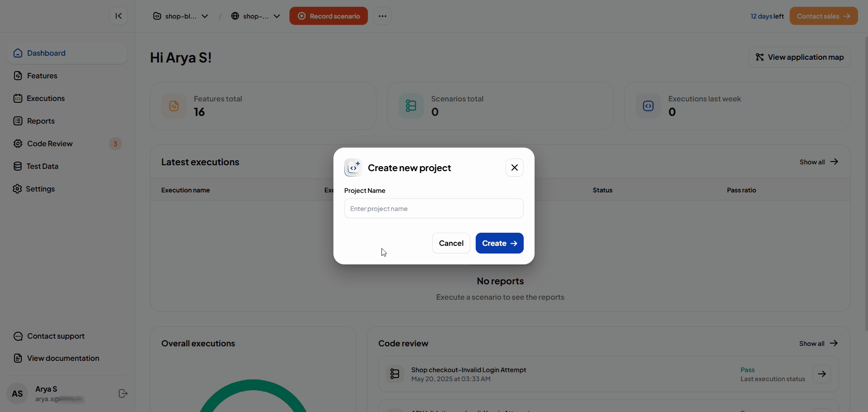Open the Shop checkout code review arrow
Screen dimensions: 868x412
(x=821, y=374)
